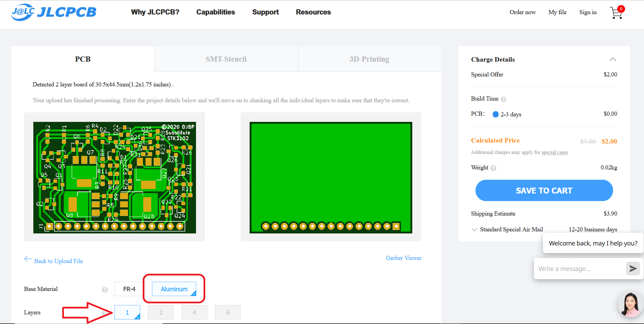Switch to the SMT-Stencil tab
Screen dimensions: 644x324
[226, 59]
